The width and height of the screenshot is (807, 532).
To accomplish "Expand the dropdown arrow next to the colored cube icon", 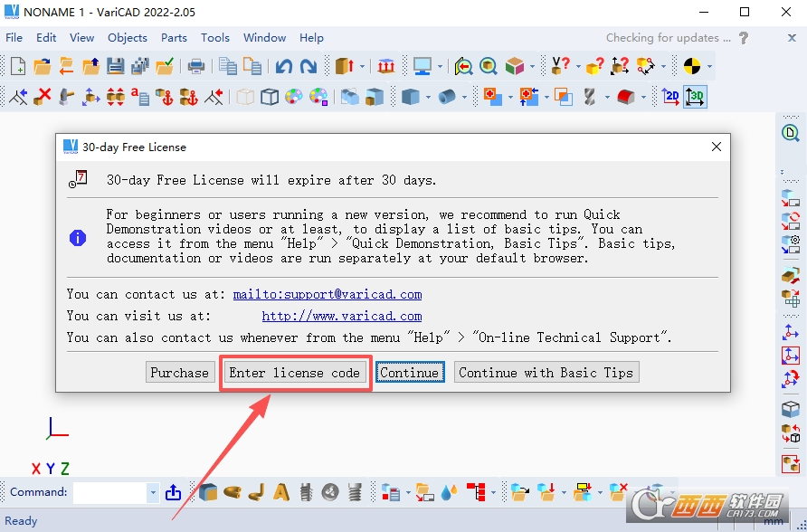I will 532,66.
